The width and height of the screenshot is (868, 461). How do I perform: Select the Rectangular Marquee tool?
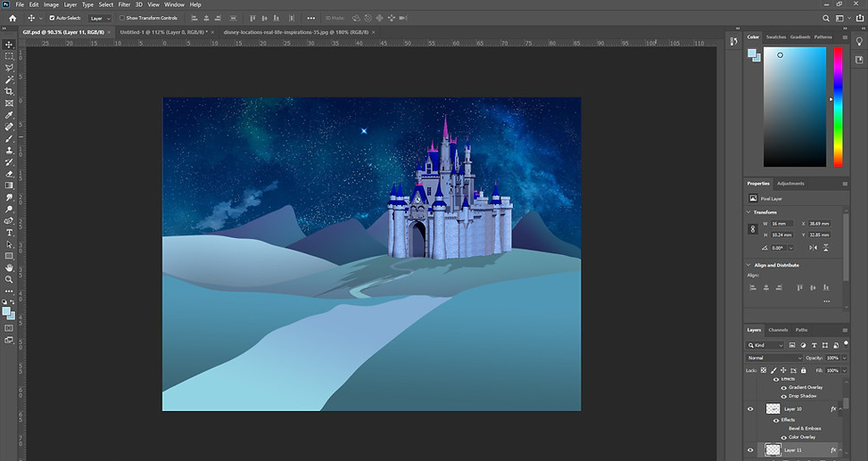pyautogui.click(x=9, y=56)
